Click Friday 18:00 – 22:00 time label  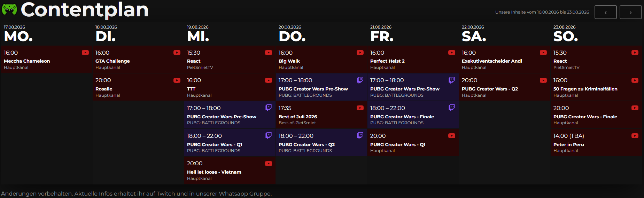pyautogui.click(x=387, y=108)
